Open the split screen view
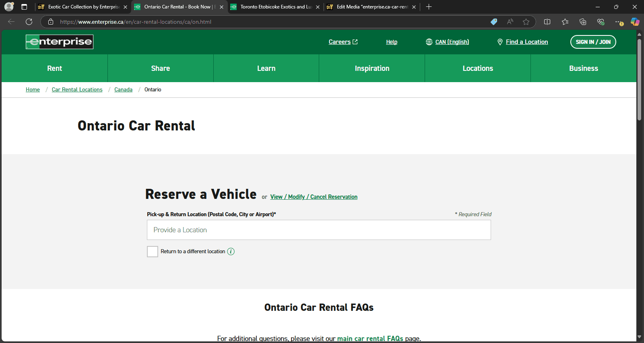 (x=547, y=22)
